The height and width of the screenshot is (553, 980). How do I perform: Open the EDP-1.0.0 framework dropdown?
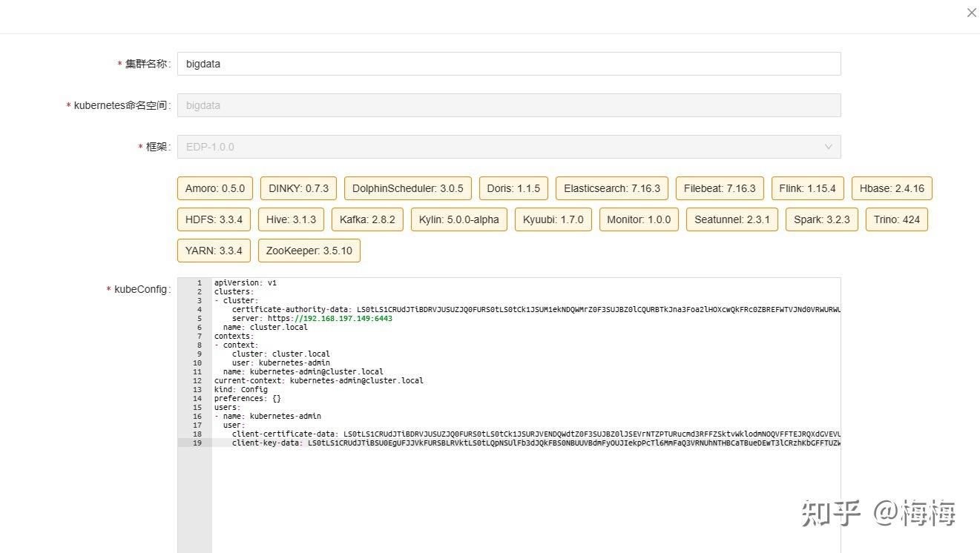click(x=509, y=147)
